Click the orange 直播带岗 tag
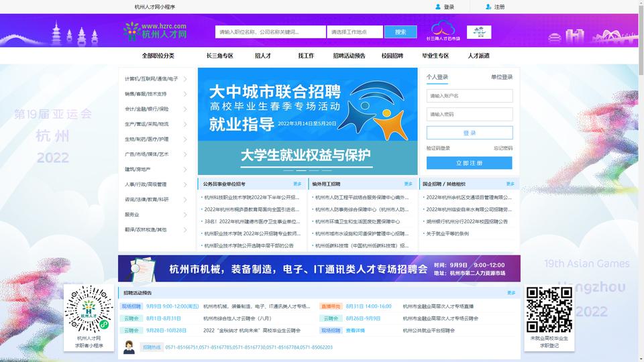 coord(331,306)
